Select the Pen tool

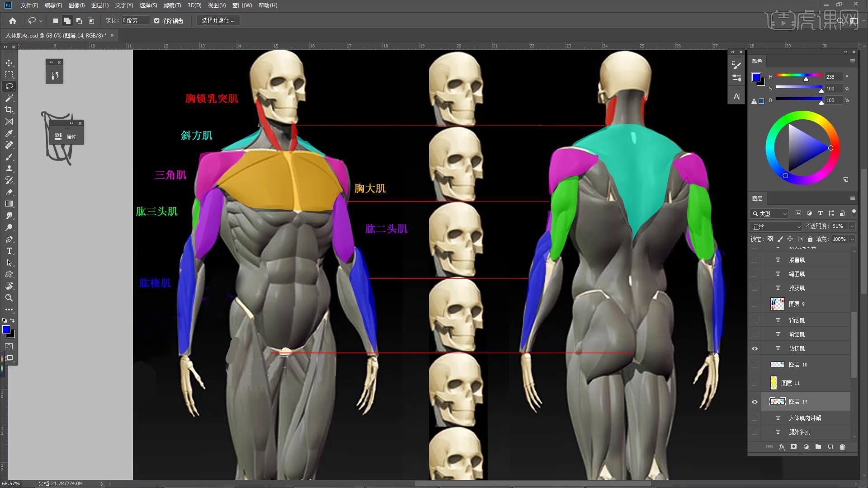point(9,239)
